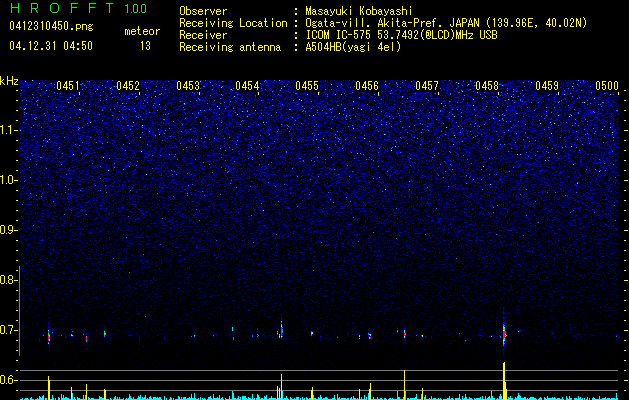
Task: Click the tallest yellow power bar after 0458
Action: [x=504, y=381]
